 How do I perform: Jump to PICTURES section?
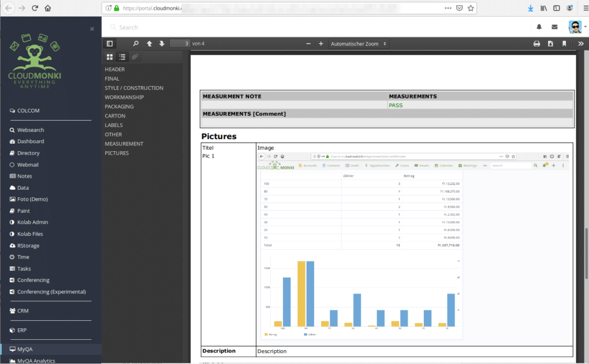(x=116, y=153)
